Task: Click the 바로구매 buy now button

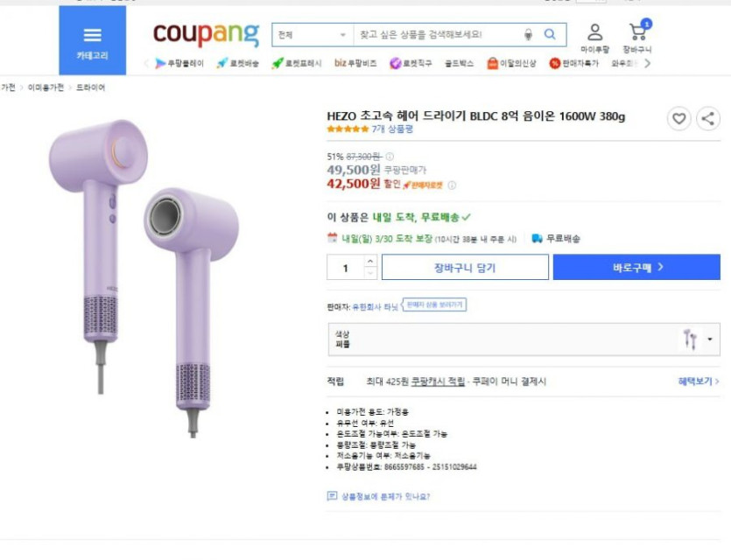Action: (x=636, y=268)
